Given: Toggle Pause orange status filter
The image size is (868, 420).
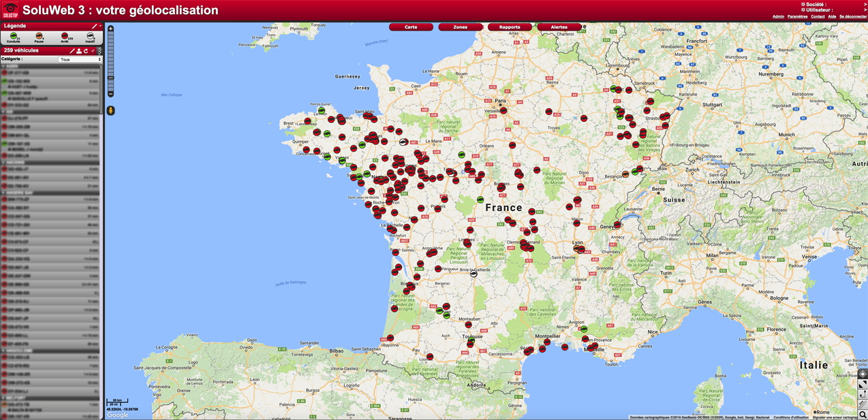Looking at the screenshot, I should (39, 37).
